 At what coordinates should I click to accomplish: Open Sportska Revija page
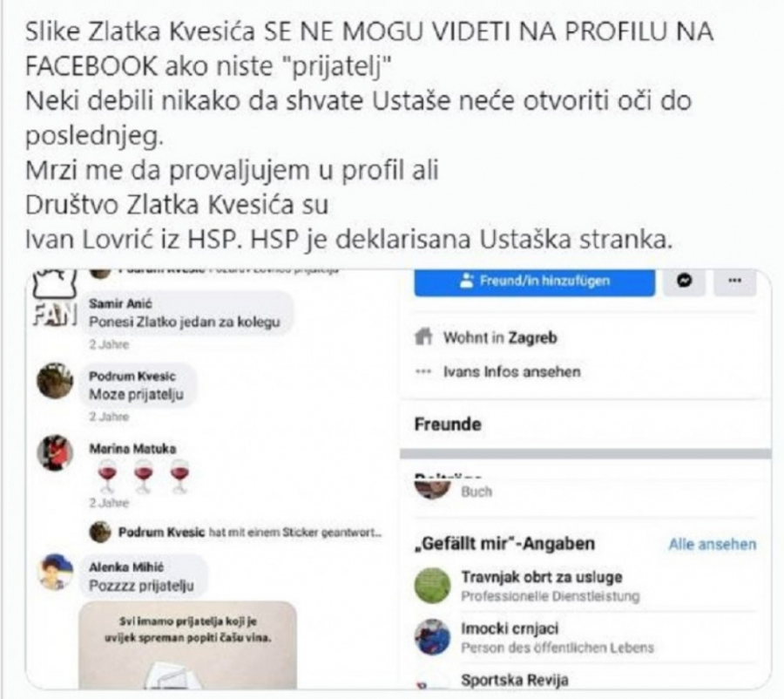pos(515,681)
